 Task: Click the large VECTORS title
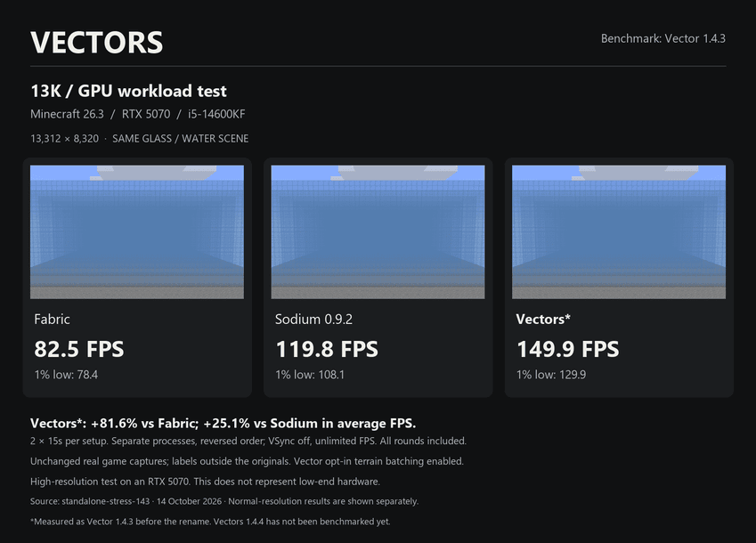(x=97, y=43)
